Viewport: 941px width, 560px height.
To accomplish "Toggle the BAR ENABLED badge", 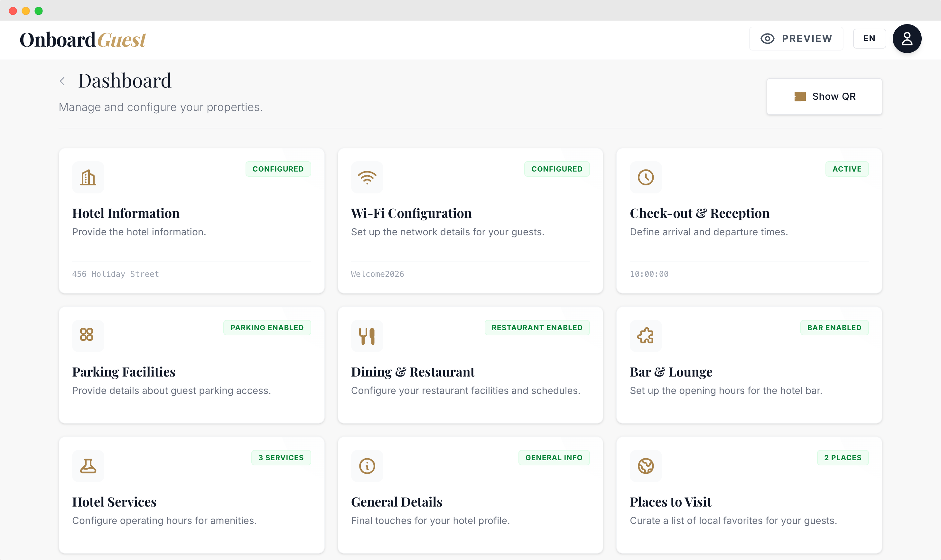I will click(834, 327).
